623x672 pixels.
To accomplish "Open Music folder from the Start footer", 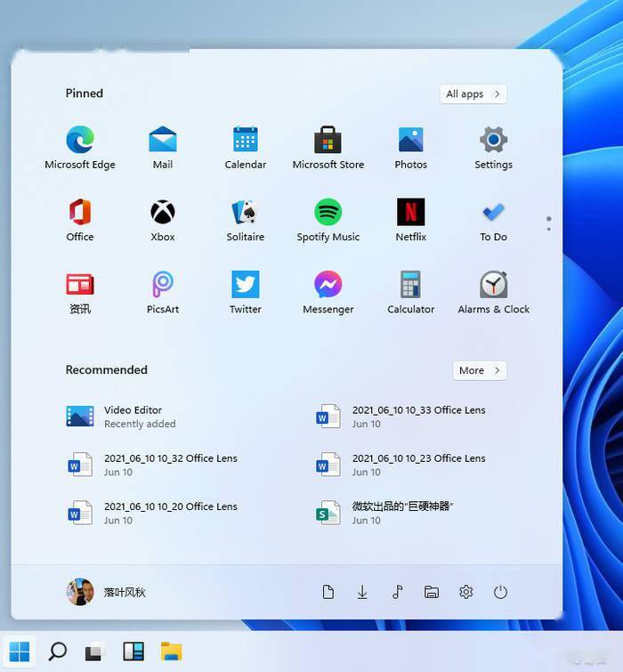I will click(x=397, y=592).
